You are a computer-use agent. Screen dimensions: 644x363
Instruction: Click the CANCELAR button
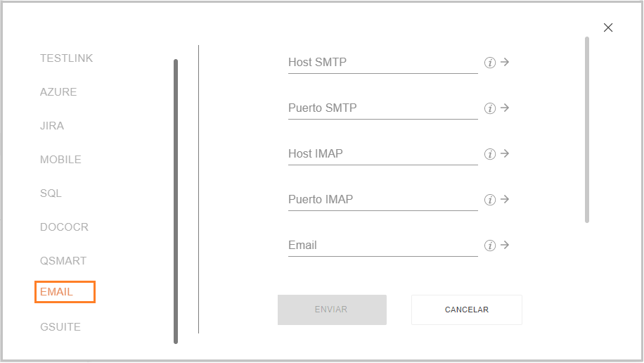tap(467, 310)
